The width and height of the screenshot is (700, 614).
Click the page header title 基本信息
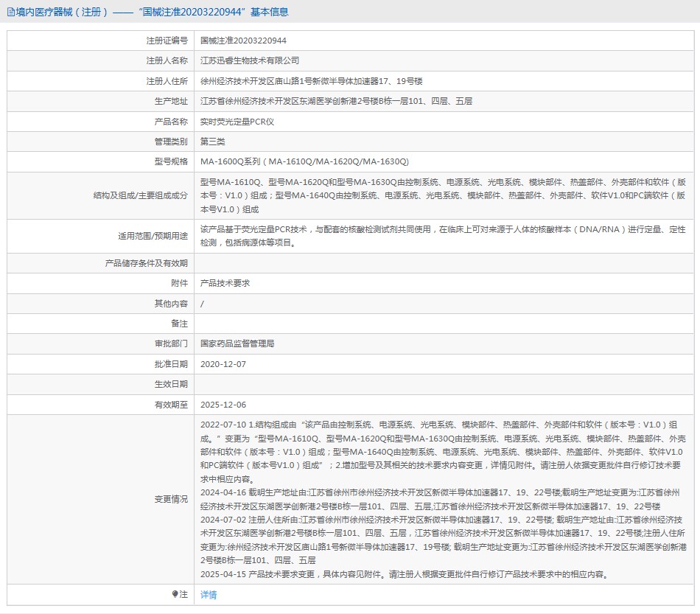point(269,12)
